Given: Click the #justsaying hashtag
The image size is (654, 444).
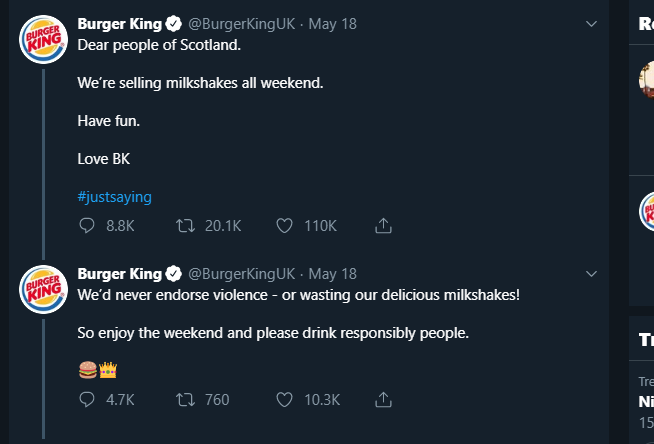Looking at the screenshot, I should coord(114,197).
